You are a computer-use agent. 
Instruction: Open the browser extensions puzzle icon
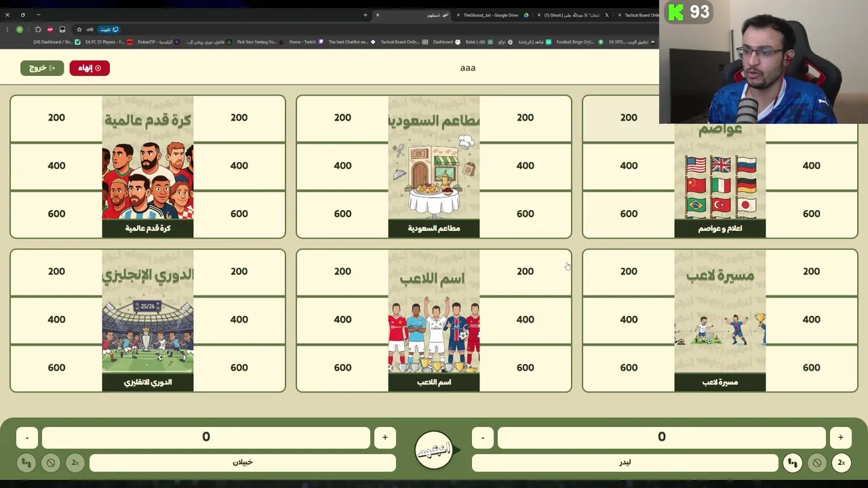pyautogui.click(x=38, y=30)
